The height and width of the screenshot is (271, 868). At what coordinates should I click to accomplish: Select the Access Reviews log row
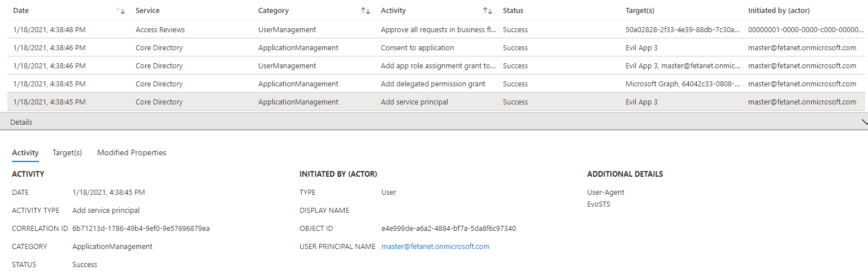[436, 29]
